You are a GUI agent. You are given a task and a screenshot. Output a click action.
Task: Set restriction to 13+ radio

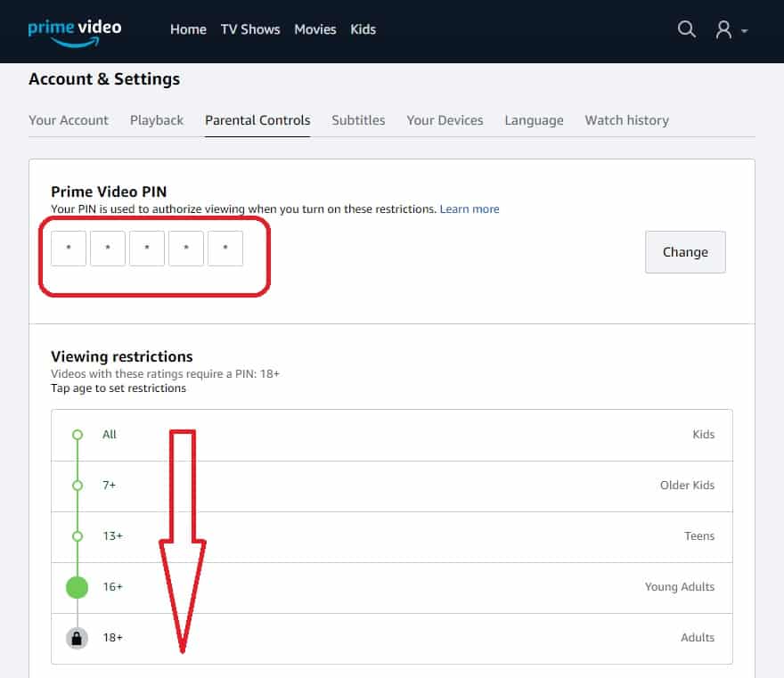(78, 536)
